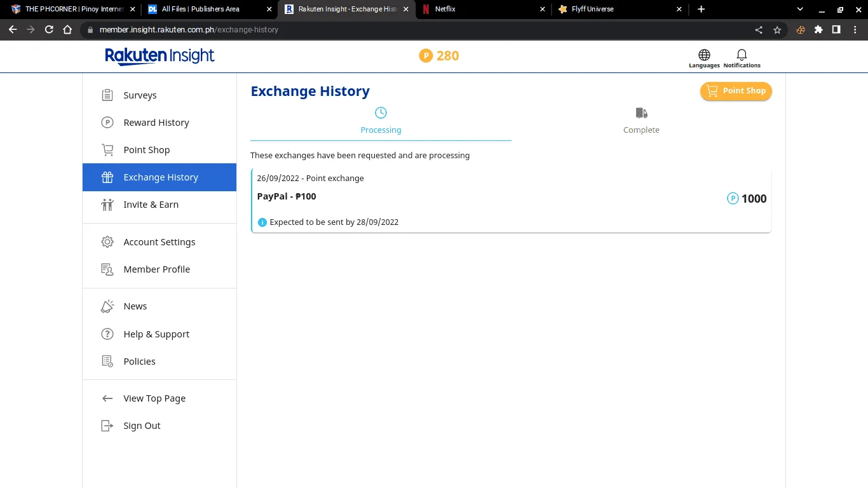Click the Rakuten Insight logo
Screen dimensions: 868x488
click(159, 56)
